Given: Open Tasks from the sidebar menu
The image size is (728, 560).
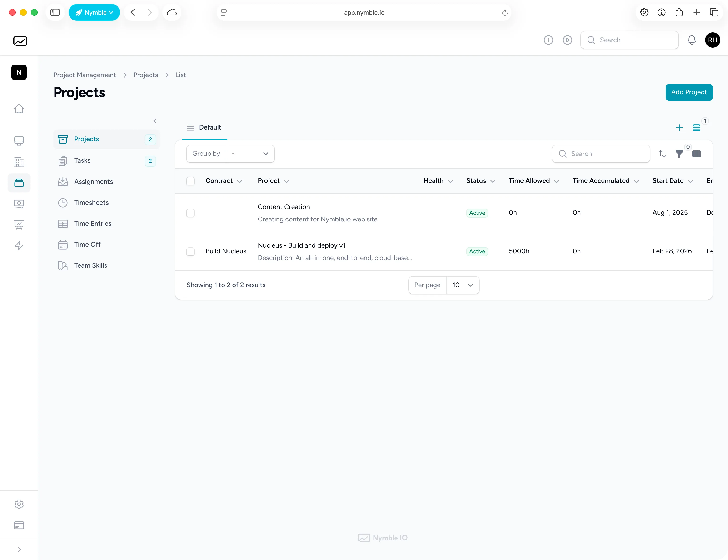Looking at the screenshot, I should pyautogui.click(x=82, y=160).
